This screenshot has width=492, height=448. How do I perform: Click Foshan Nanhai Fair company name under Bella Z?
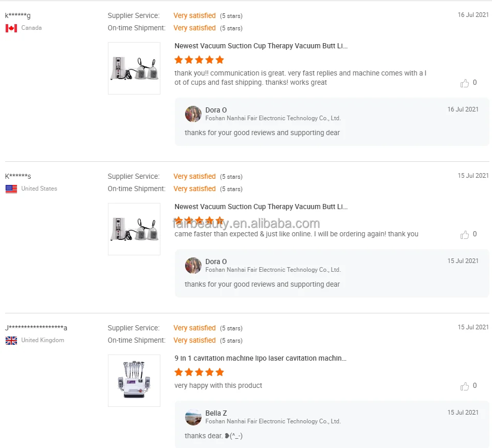(273, 421)
